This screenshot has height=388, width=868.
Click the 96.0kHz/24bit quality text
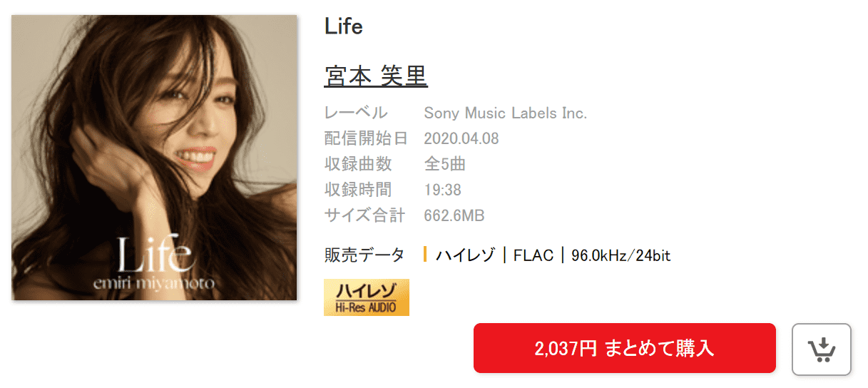(621, 255)
